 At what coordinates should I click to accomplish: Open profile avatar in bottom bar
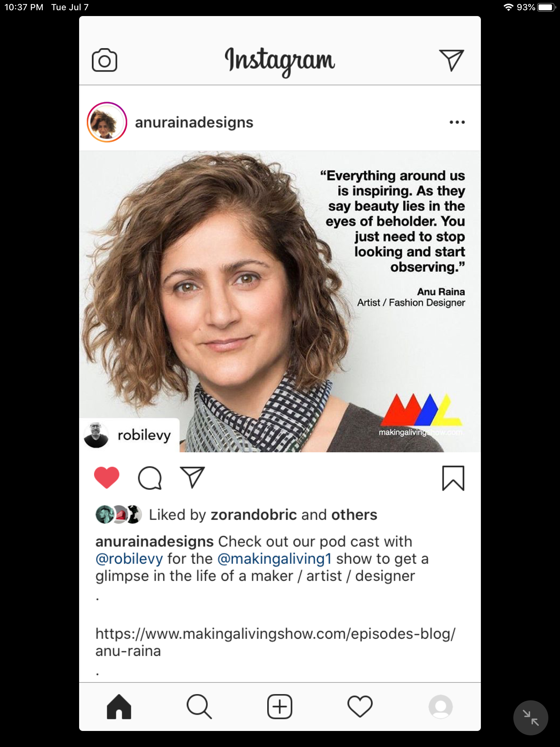441,707
